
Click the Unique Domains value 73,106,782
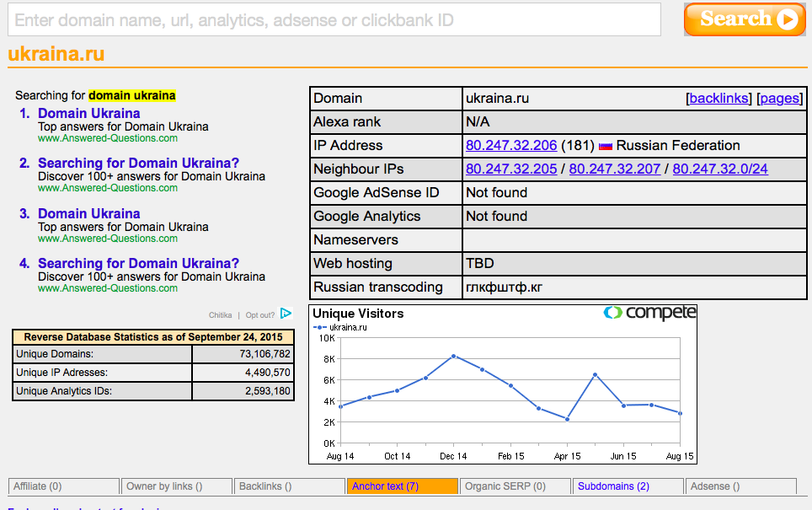pyautogui.click(x=264, y=354)
